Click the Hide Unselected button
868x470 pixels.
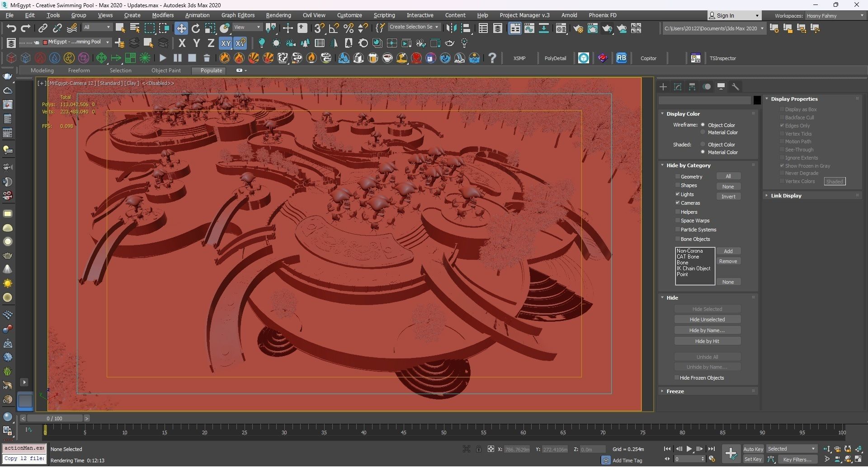[x=707, y=320]
